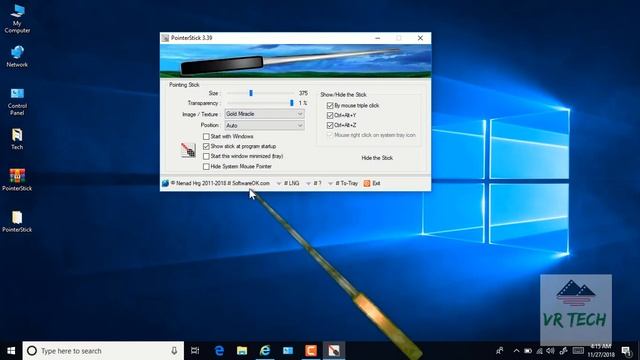Click the Transparency slider handle
The height and width of the screenshot is (360, 640).
pos(291,103)
